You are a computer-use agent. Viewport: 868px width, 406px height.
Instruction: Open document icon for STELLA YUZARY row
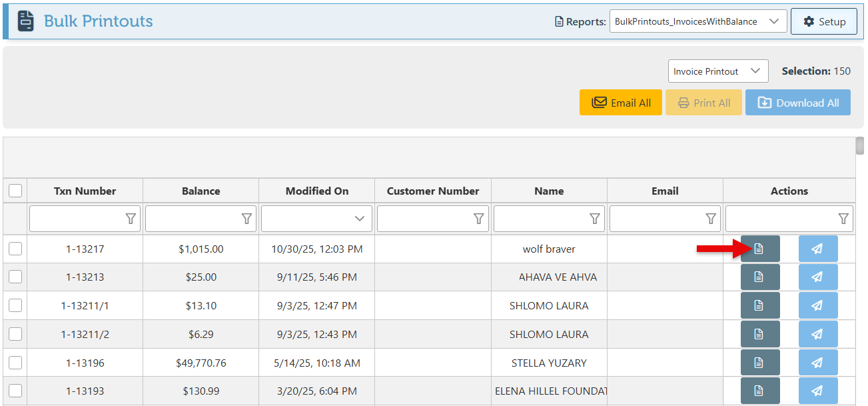click(x=759, y=363)
